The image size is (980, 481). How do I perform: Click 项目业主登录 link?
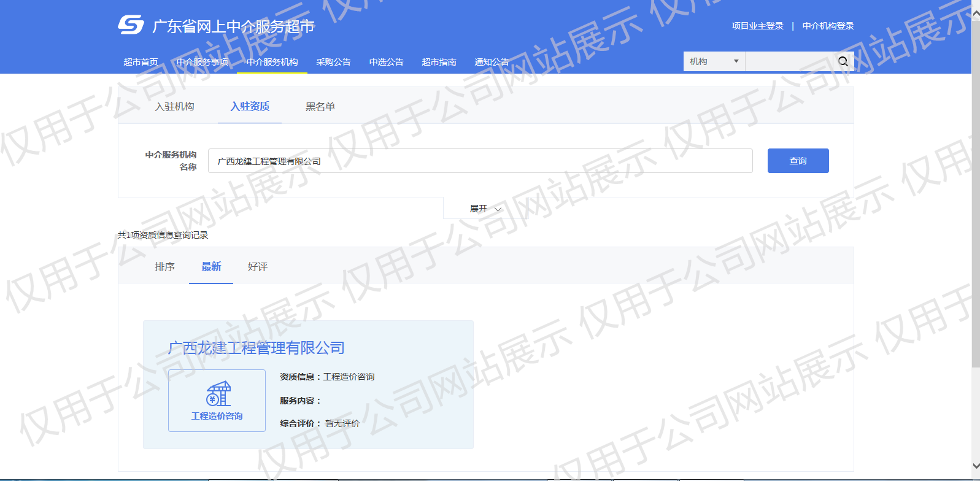pos(757,26)
